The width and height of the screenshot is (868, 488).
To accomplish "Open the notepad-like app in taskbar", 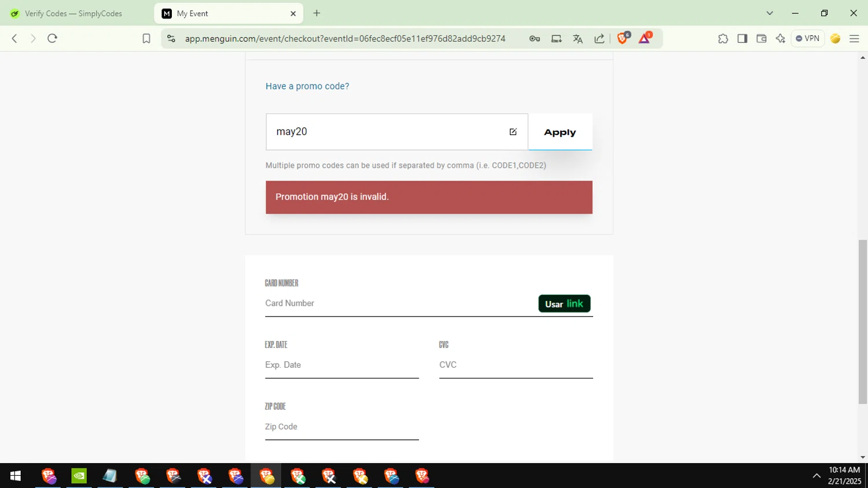I will click(x=110, y=476).
